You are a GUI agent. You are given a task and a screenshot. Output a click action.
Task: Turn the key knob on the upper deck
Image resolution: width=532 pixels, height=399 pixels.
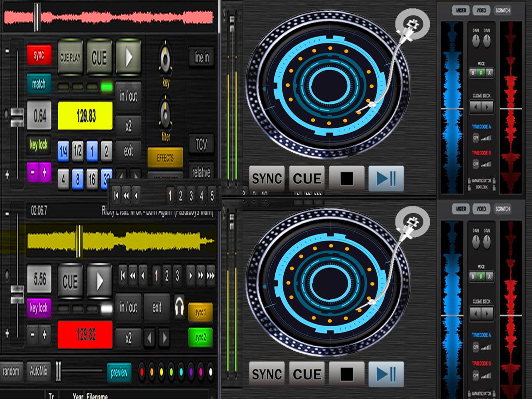tap(165, 58)
